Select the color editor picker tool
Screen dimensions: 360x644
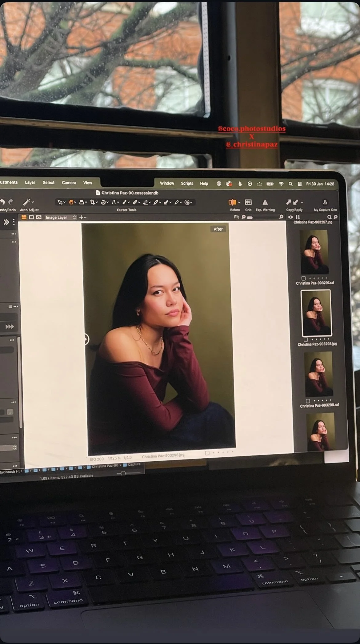[x=187, y=202]
